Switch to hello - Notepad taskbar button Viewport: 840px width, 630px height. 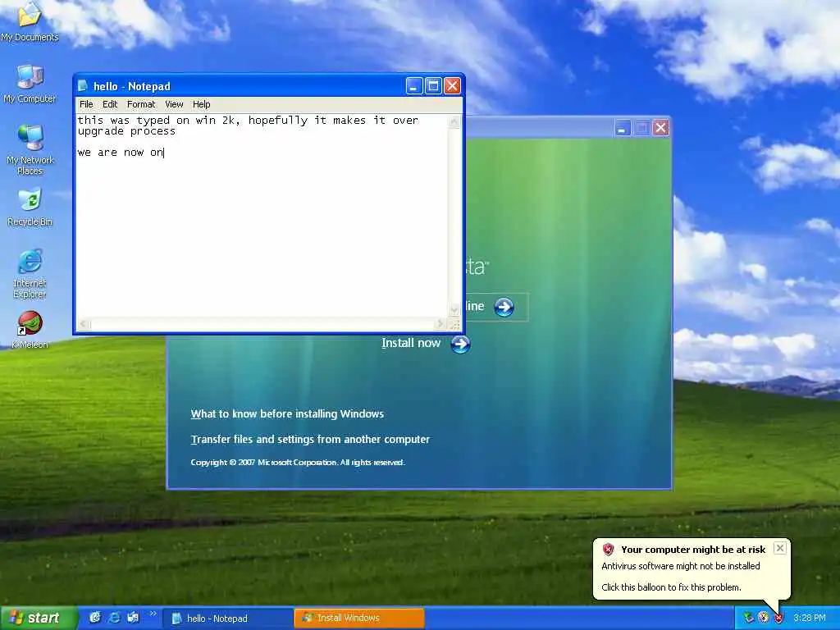[x=228, y=619]
